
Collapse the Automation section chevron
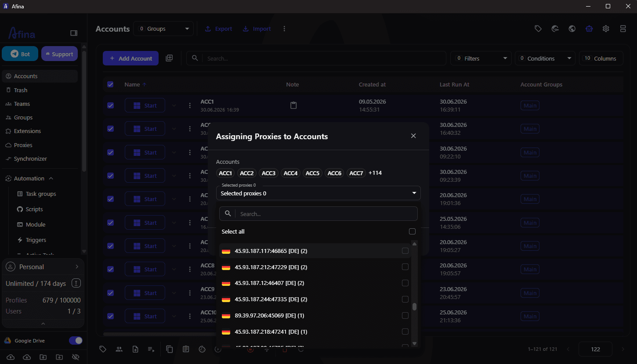tap(51, 178)
